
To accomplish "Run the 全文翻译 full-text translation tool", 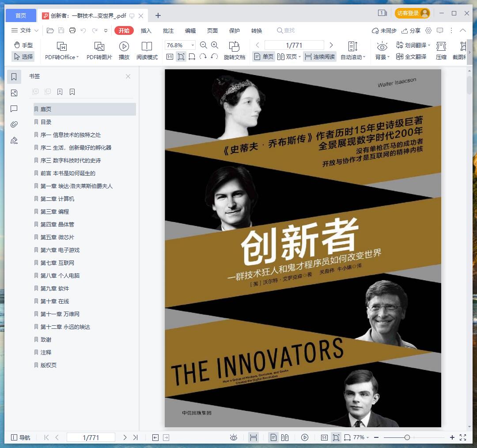I will (x=411, y=56).
